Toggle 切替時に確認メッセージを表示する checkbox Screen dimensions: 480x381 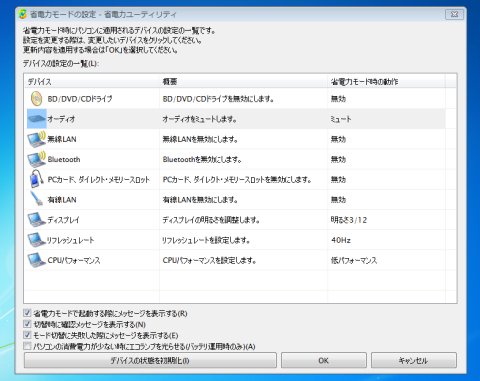click(27, 324)
